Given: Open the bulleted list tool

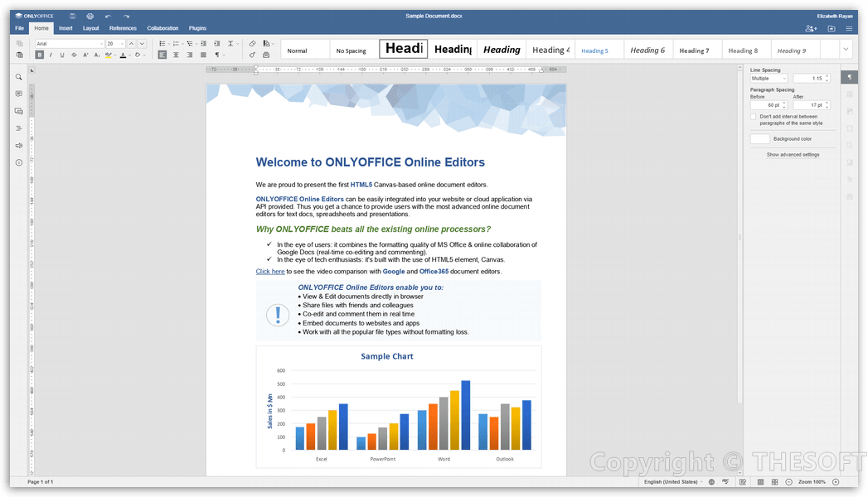Looking at the screenshot, I should point(162,44).
